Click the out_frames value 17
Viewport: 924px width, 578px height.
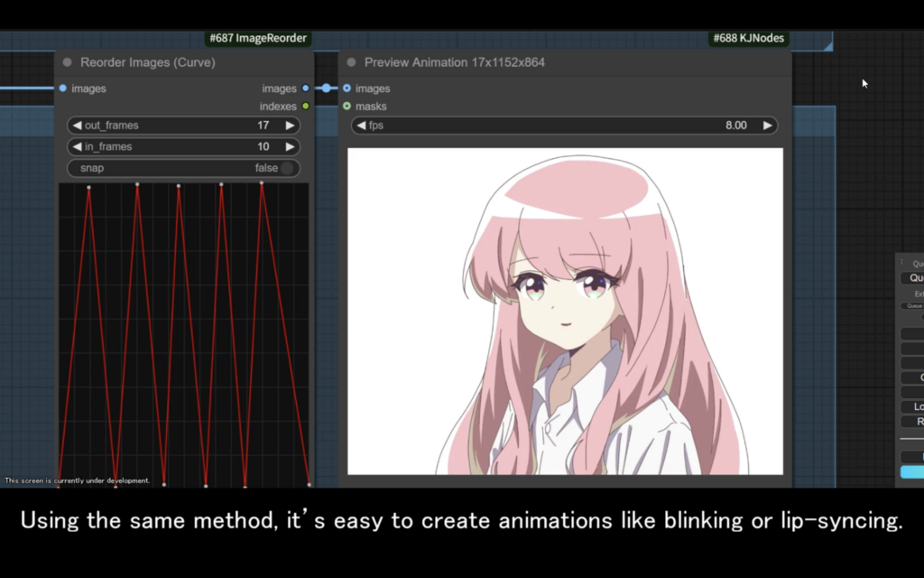coord(263,126)
